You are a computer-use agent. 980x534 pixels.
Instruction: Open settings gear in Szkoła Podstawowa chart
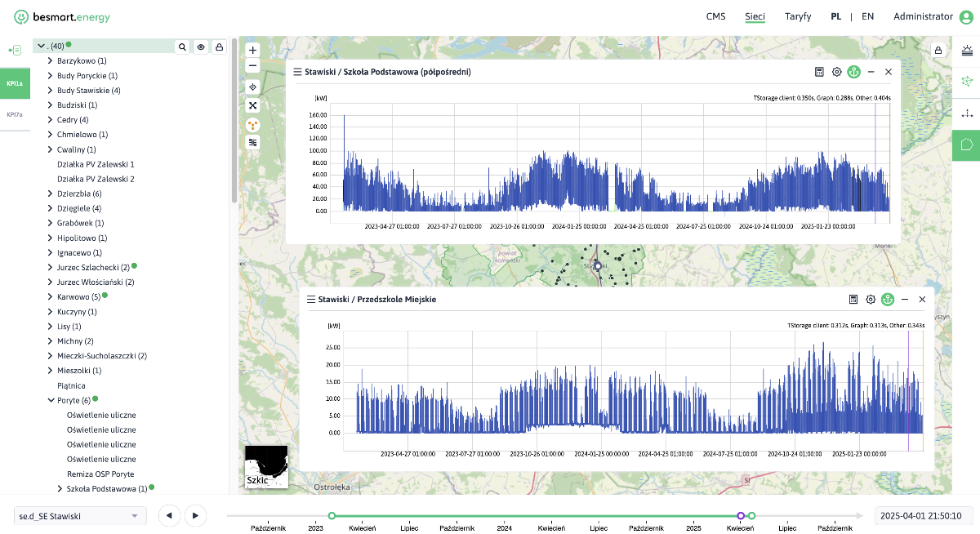click(x=837, y=72)
